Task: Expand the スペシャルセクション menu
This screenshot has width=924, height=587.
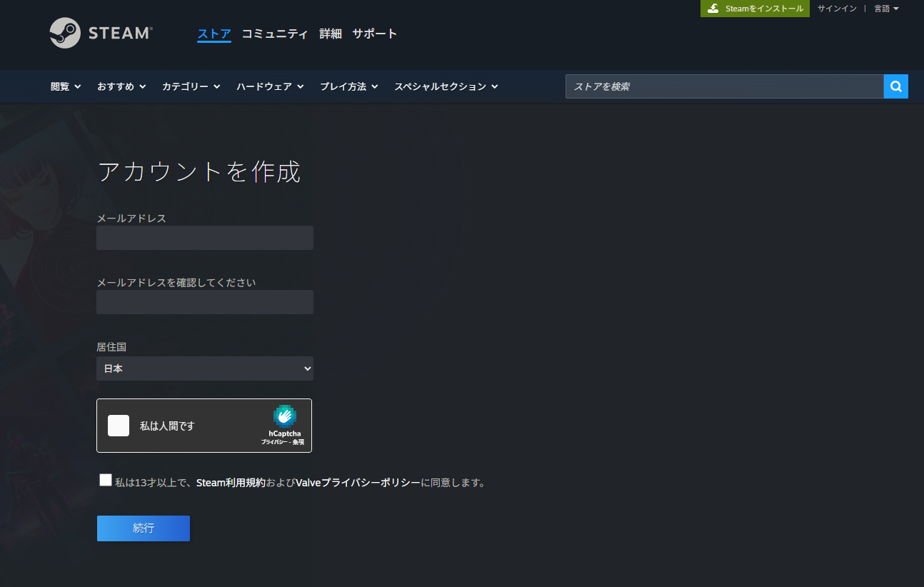Action: [x=446, y=86]
